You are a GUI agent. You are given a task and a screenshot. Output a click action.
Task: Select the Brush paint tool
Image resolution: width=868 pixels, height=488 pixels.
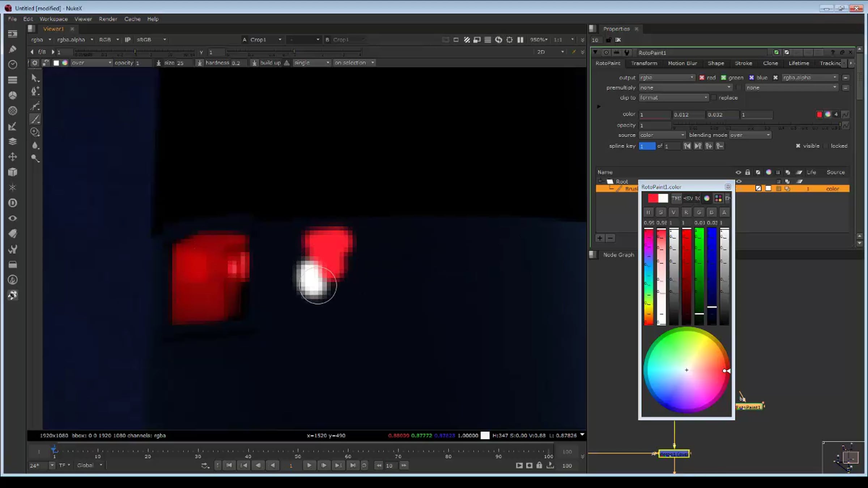coord(35,119)
